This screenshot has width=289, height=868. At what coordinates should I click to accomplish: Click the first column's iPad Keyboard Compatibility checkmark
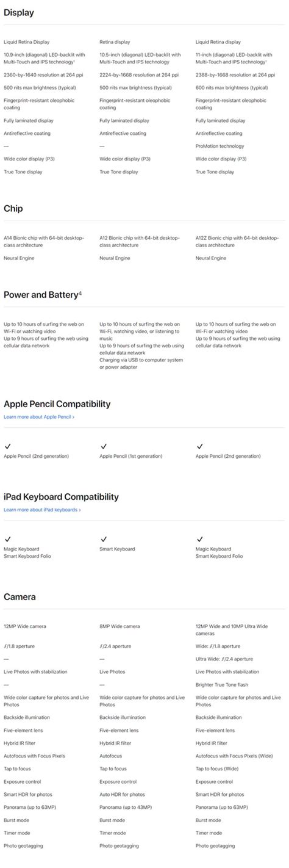pos(7,539)
